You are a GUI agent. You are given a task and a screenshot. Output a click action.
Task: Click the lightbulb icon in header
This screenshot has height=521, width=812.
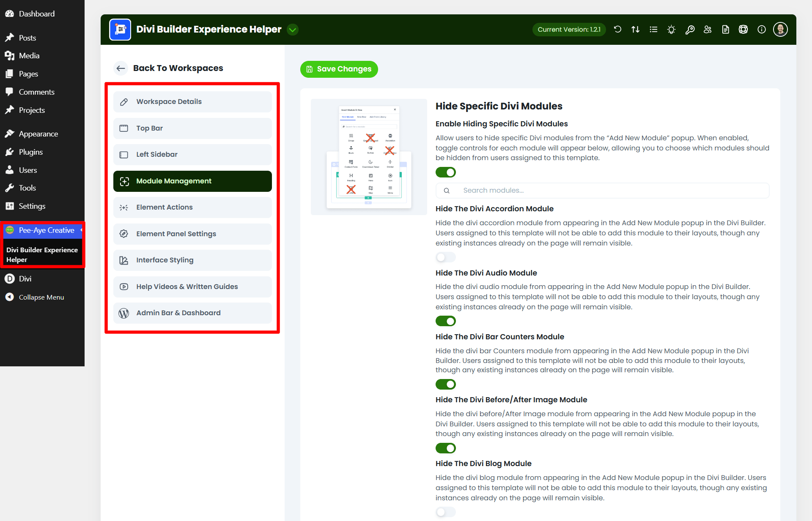click(671, 30)
